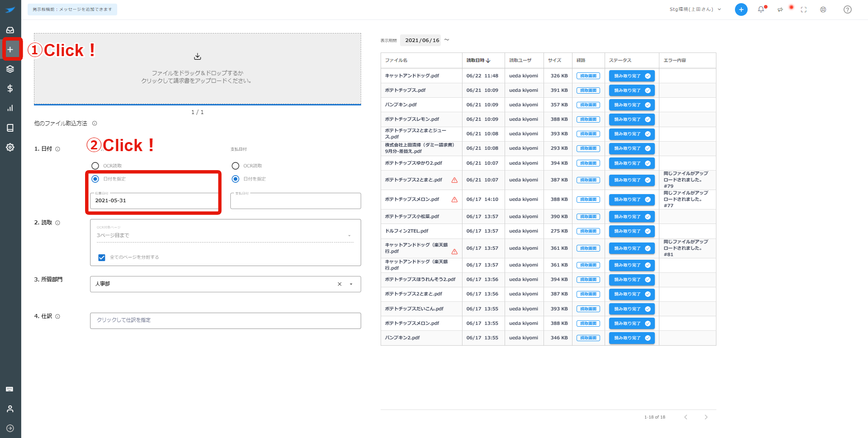Go to previous page of the file table
868x438 pixels.
(686, 417)
